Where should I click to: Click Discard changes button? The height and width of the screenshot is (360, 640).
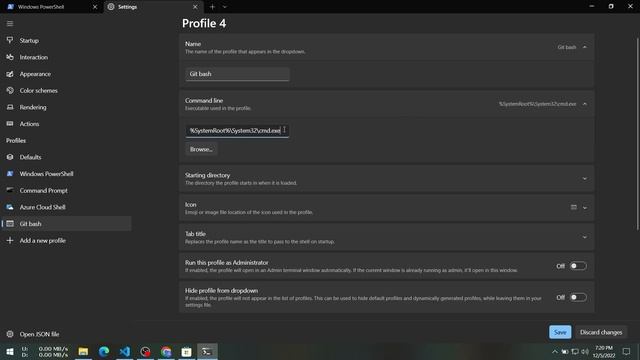click(601, 332)
